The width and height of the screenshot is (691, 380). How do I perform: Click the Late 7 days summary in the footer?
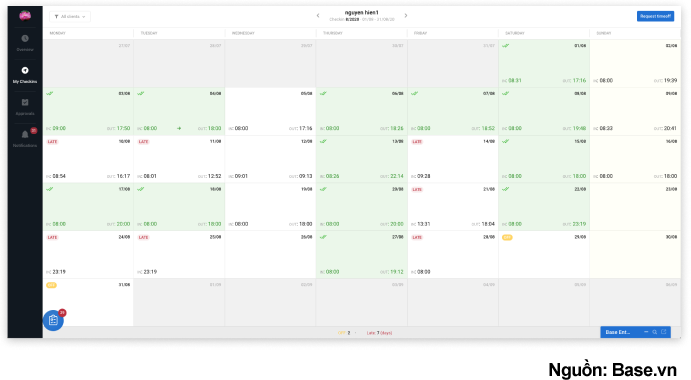tap(379, 333)
